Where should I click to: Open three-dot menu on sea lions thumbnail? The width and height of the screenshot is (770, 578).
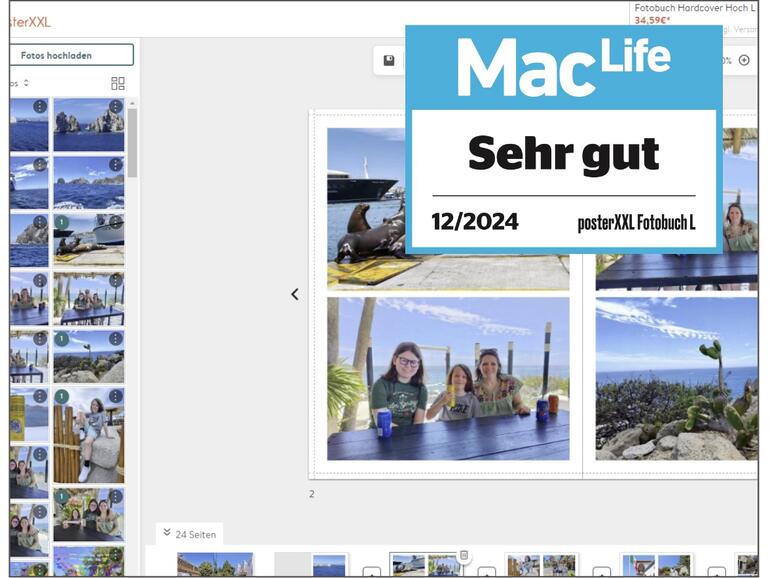(116, 222)
